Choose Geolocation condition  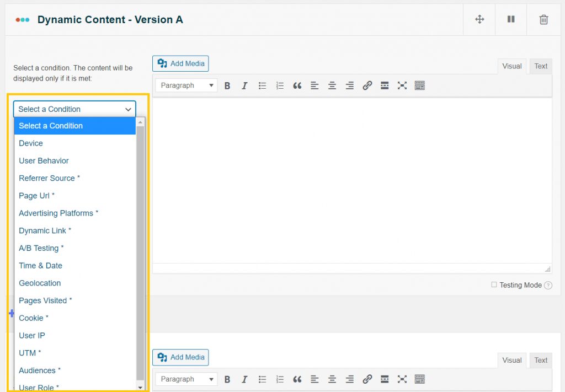point(74,283)
